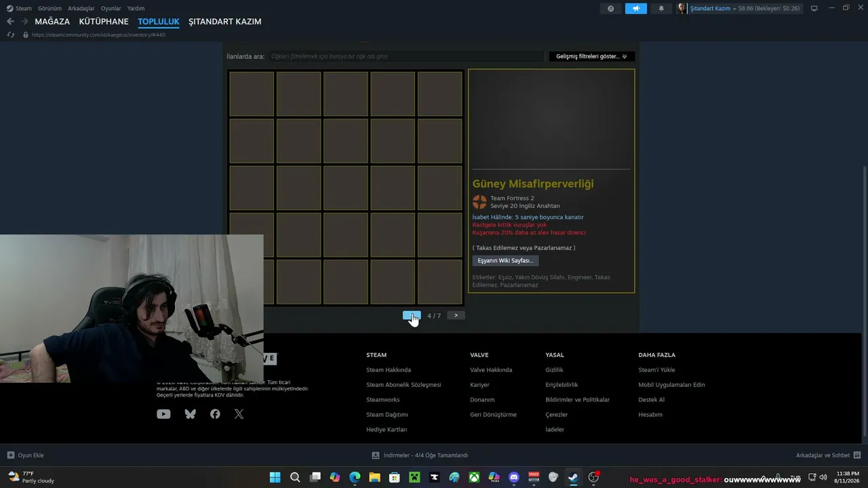This screenshot has height=488, width=868.
Task: Open the Görünüm menu
Action: (x=50, y=9)
